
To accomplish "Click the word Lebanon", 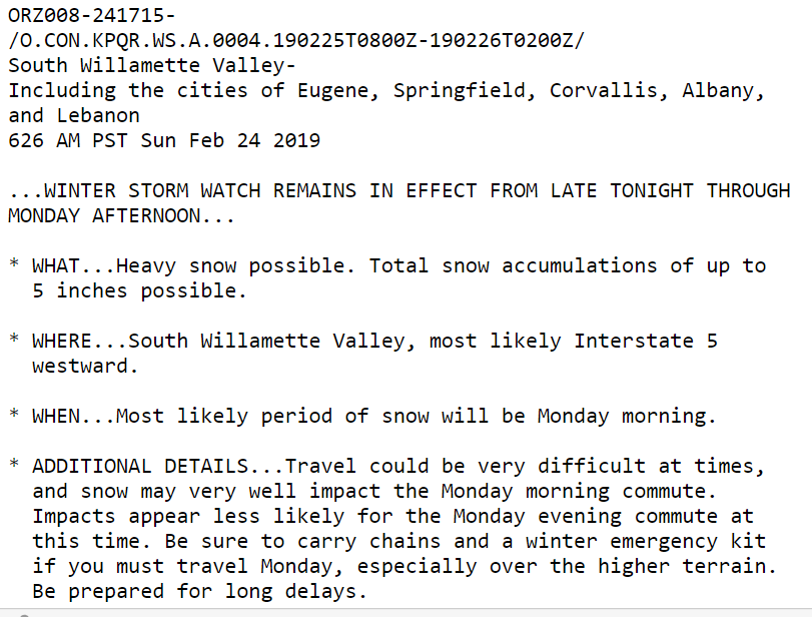I will [98, 116].
